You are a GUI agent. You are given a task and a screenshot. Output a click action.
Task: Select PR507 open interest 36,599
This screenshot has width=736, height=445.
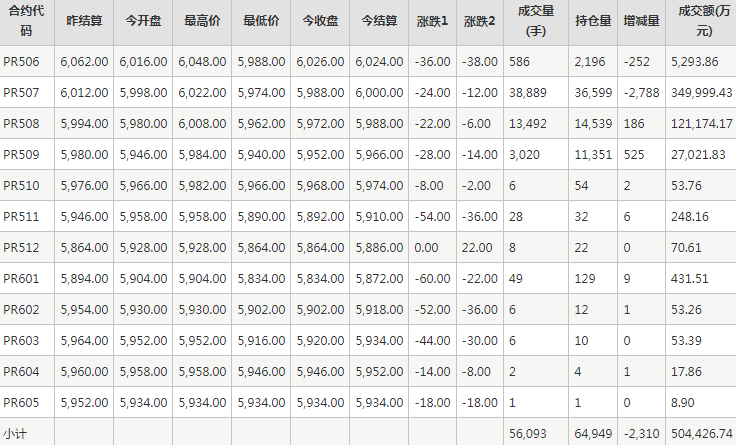point(593,92)
